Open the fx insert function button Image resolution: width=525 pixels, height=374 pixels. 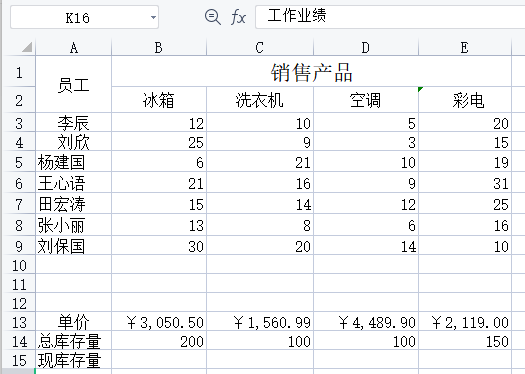(238, 17)
